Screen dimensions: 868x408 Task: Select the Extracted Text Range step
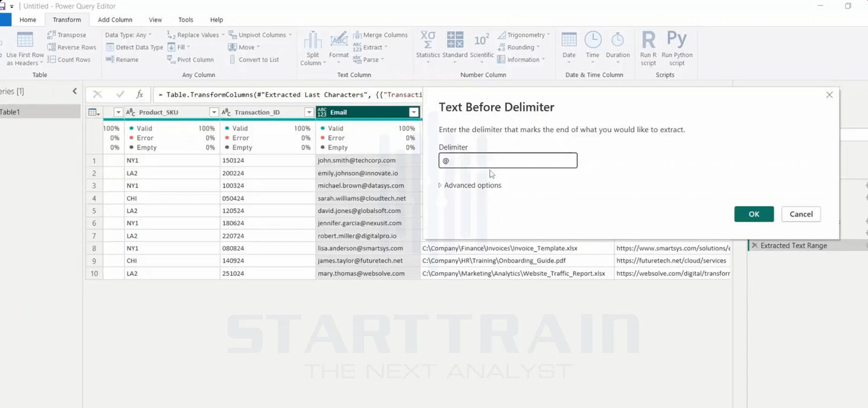tap(794, 246)
